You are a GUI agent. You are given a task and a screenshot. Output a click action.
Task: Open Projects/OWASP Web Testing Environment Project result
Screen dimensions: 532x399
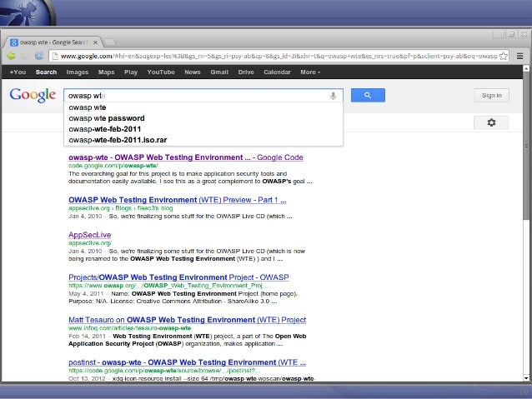click(178, 277)
